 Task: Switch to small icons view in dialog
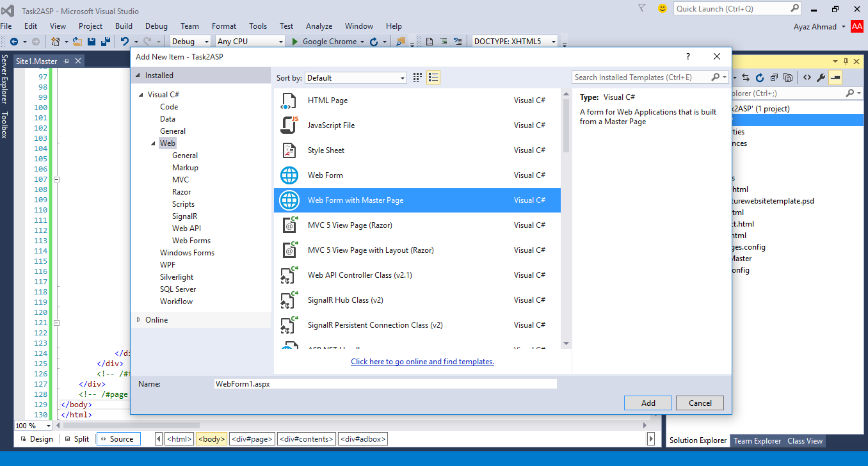tap(417, 77)
